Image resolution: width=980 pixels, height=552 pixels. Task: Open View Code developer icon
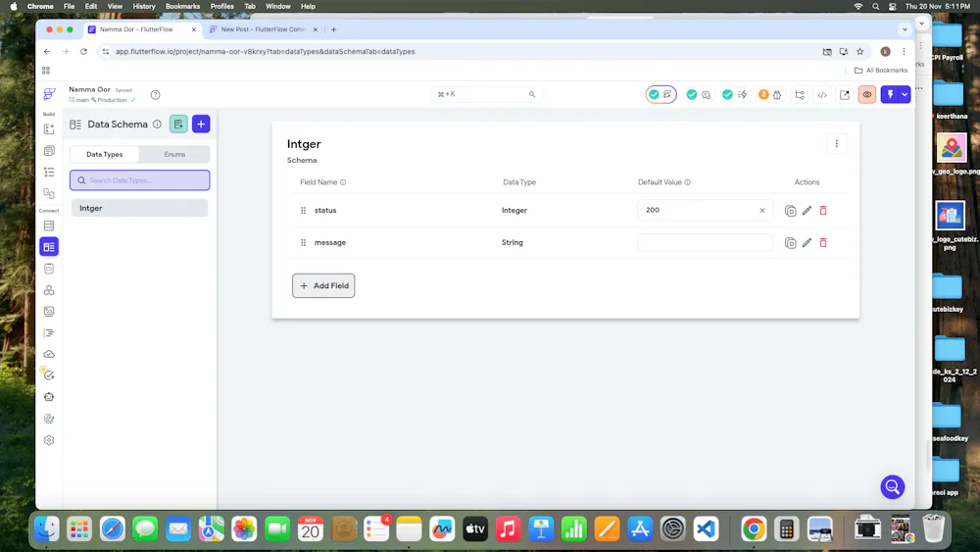coord(822,95)
